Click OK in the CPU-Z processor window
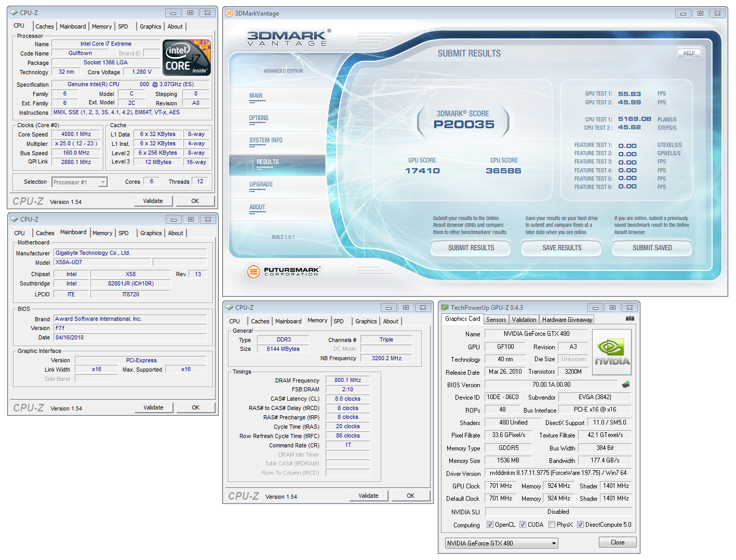The width and height of the screenshot is (736, 560). pyautogui.click(x=195, y=201)
